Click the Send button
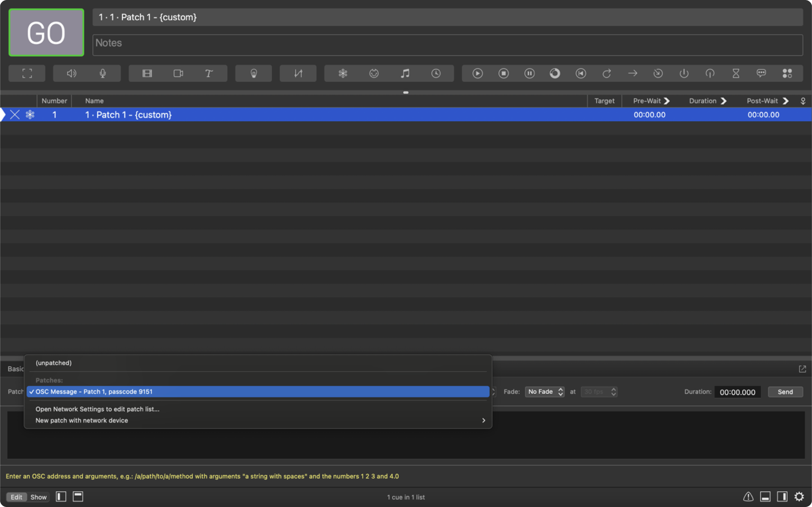Screen dimensions: 812x507 pos(785,392)
